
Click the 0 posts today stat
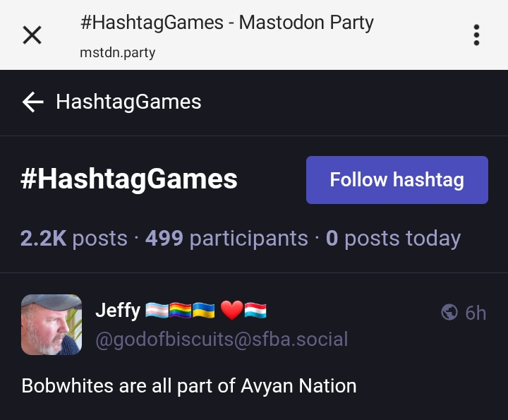pyautogui.click(x=393, y=239)
